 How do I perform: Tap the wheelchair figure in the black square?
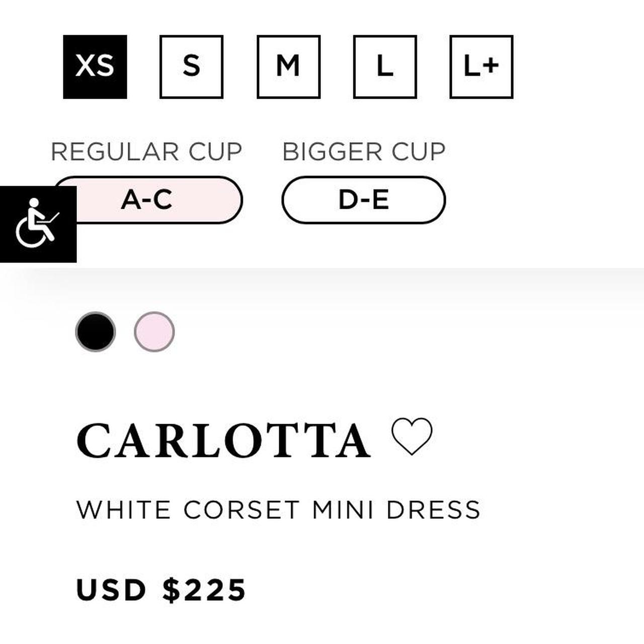(x=38, y=224)
